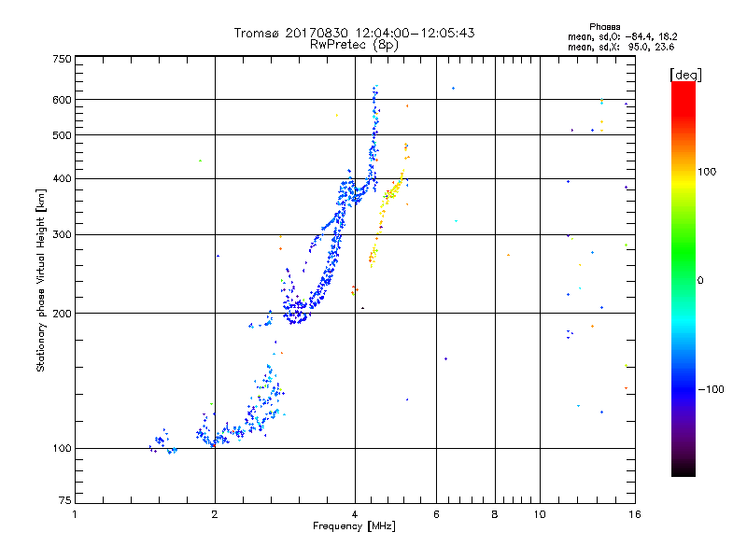747x560 pixels.
Task: Click the y-axis tick label '750'
Action: tap(62, 59)
